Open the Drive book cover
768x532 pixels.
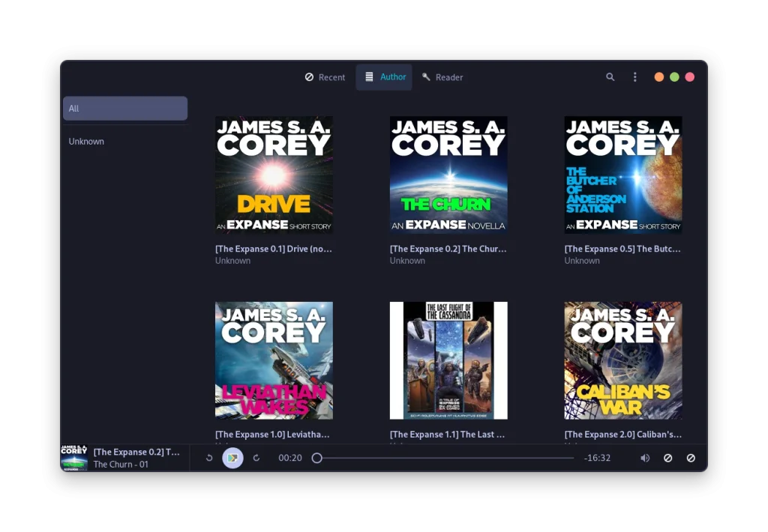[x=274, y=175]
